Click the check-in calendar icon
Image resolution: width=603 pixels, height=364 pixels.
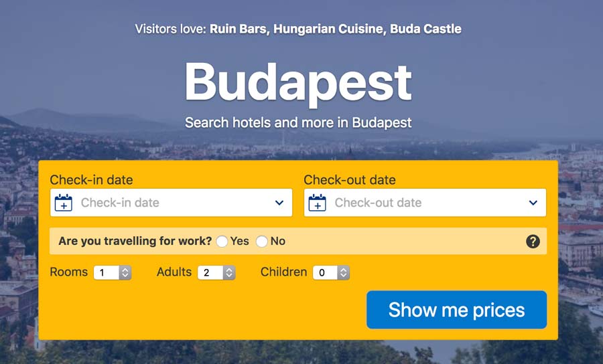(x=64, y=202)
